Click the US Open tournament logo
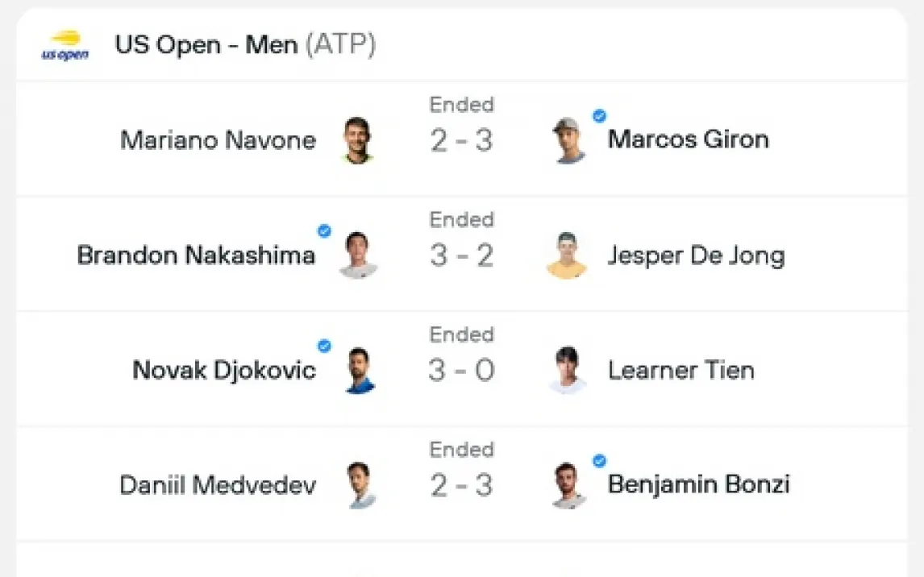 click(65, 45)
